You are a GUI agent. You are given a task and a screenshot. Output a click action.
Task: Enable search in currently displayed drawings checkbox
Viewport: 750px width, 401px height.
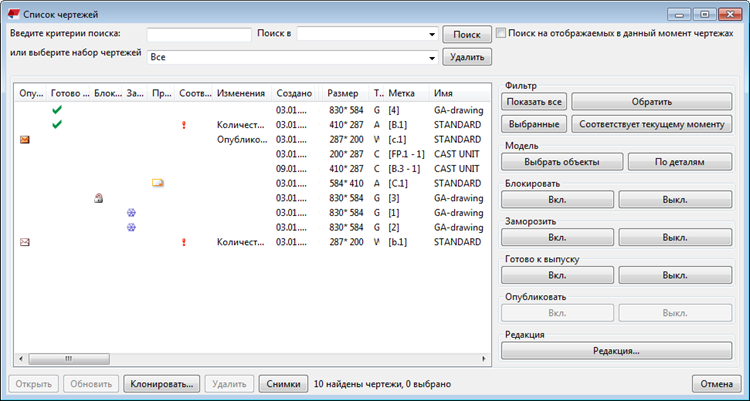coord(501,33)
